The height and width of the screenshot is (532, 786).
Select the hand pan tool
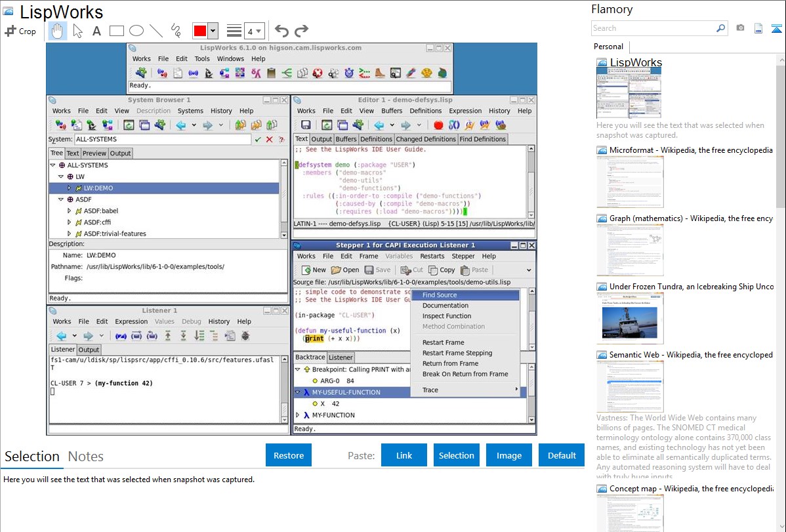(x=58, y=31)
